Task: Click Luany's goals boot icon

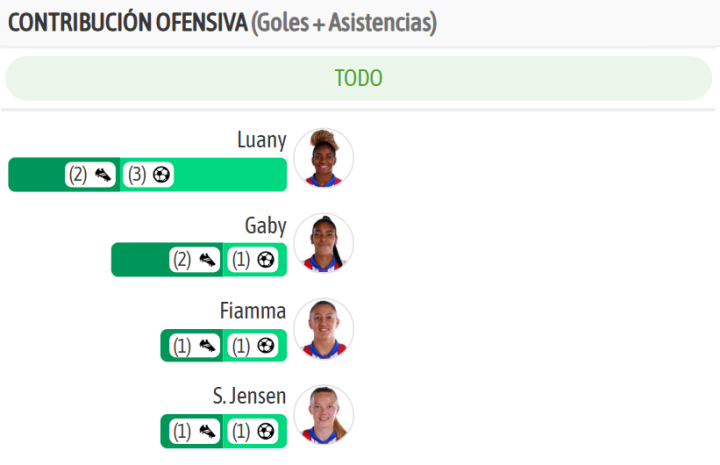Action: [x=104, y=175]
